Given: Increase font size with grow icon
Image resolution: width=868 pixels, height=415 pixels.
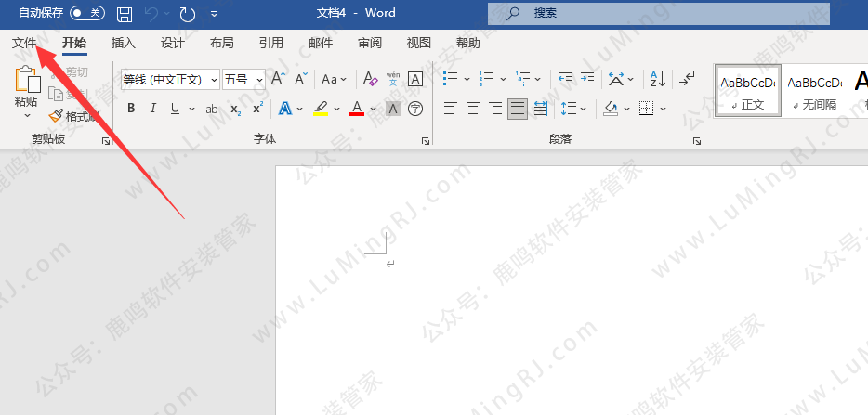Looking at the screenshot, I should tap(279, 79).
